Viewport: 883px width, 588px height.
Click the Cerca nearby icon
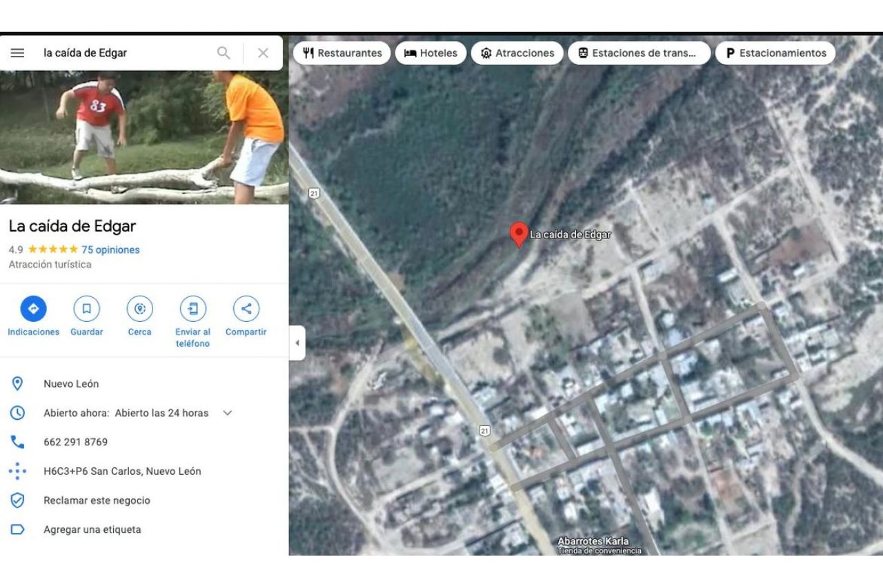click(139, 308)
